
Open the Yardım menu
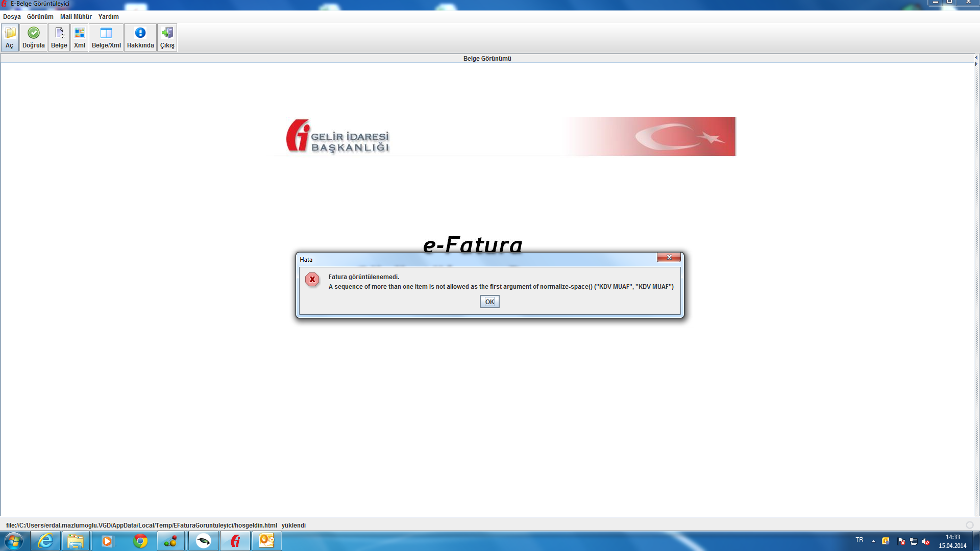(108, 17)
